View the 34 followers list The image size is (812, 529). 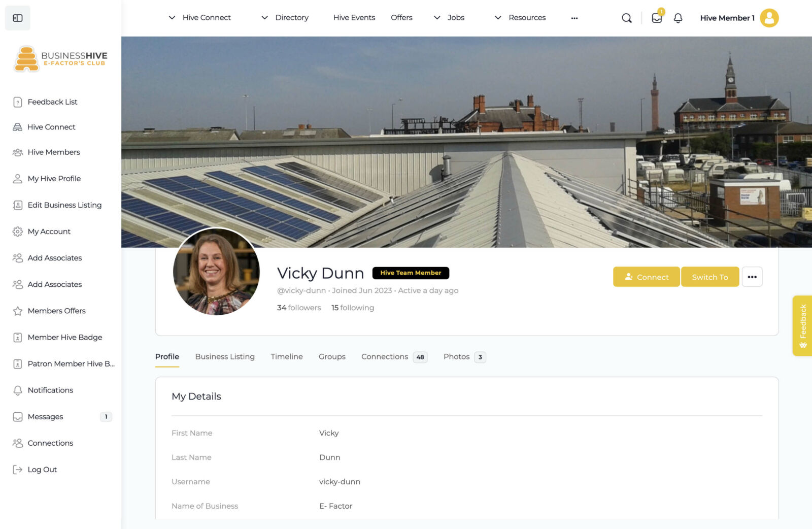point(299,308)
